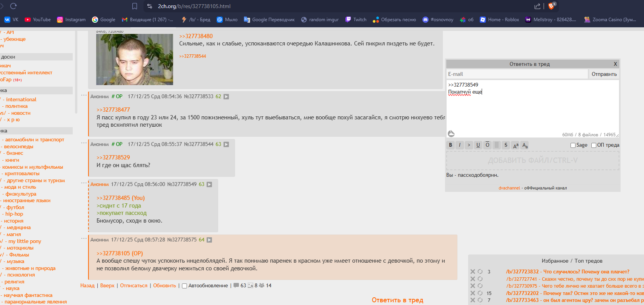Remove favorite thread 327723832 with its X icon
Viewport: 644px width, 305px height.
[x=473, y=271]
